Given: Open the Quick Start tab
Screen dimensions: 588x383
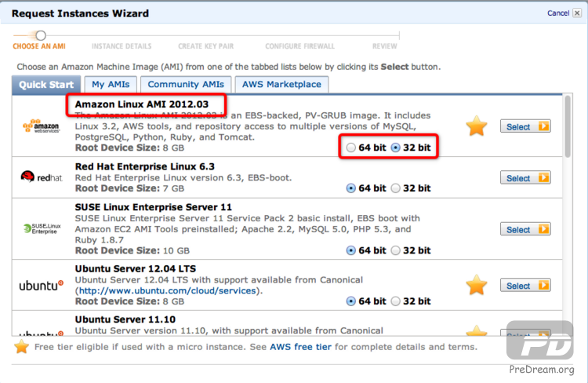Looking at the screenshot, I should click(46, 85).
